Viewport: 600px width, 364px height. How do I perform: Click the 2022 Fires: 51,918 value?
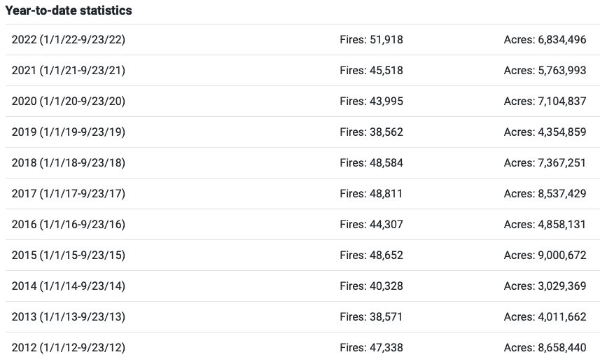coord(371,40)
